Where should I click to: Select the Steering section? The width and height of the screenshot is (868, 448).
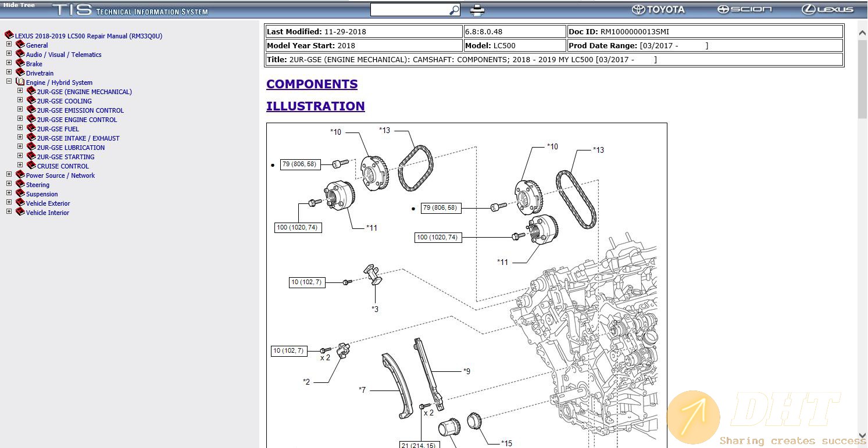click(38, 185)
